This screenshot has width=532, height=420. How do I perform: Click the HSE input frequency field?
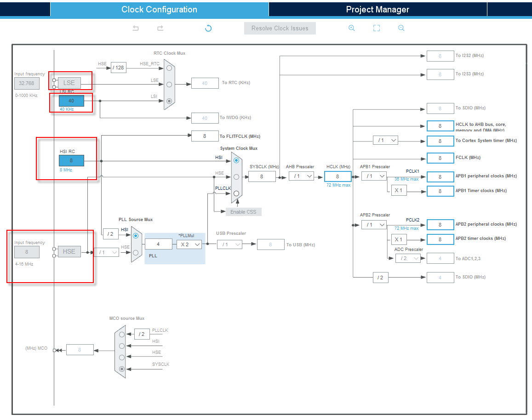point(27,252)
